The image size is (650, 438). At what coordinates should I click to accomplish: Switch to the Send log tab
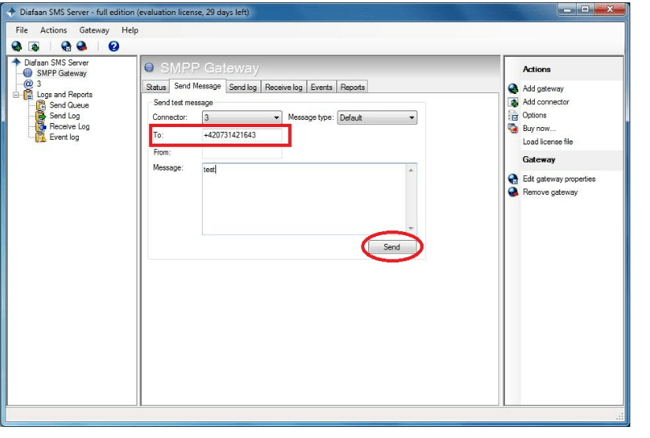pos(243,87)
